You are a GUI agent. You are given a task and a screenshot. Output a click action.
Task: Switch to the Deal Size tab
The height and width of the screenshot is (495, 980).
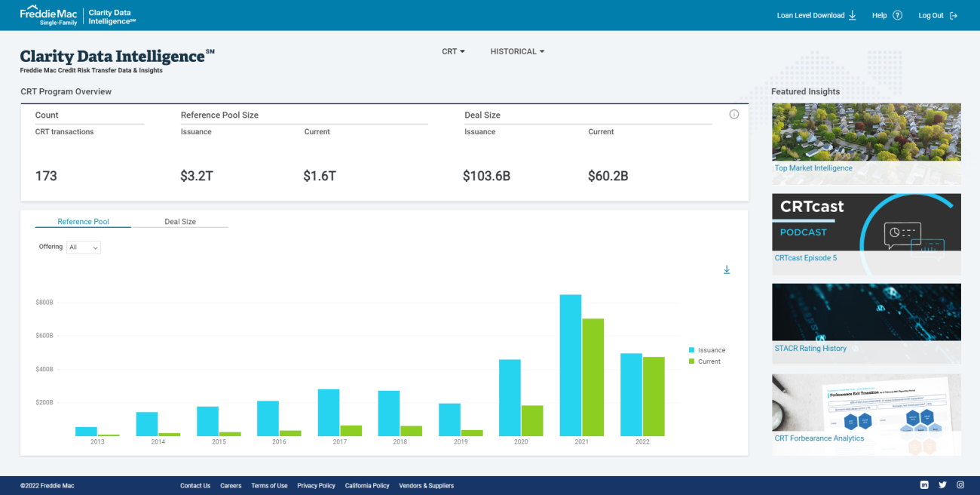point(180,221)
